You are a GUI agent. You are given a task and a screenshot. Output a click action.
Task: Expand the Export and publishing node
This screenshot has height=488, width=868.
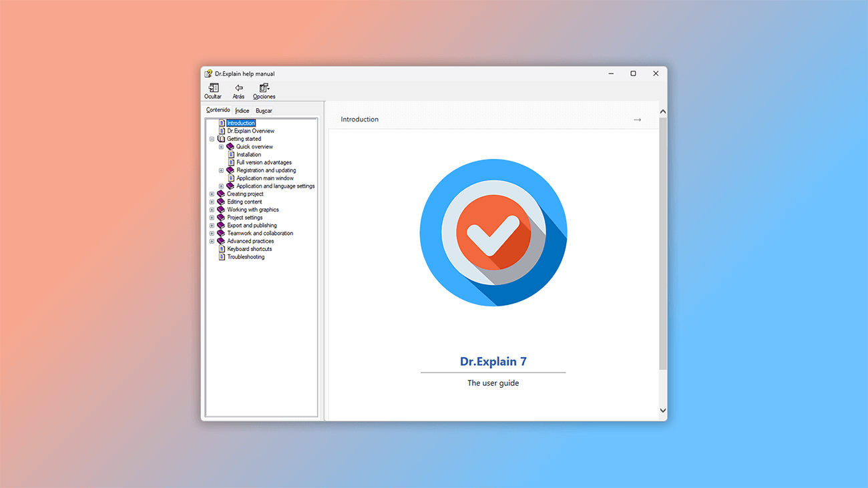pos(212,226)
